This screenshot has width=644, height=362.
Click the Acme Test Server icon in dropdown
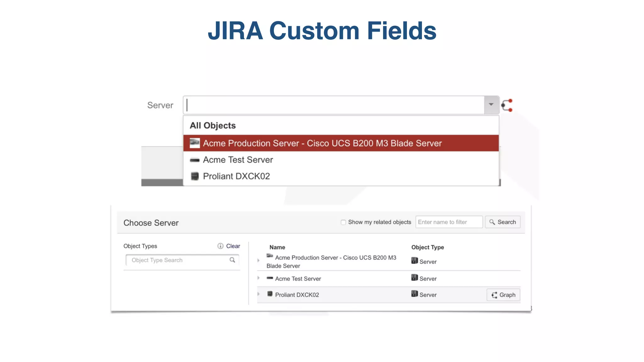point(195,160)
